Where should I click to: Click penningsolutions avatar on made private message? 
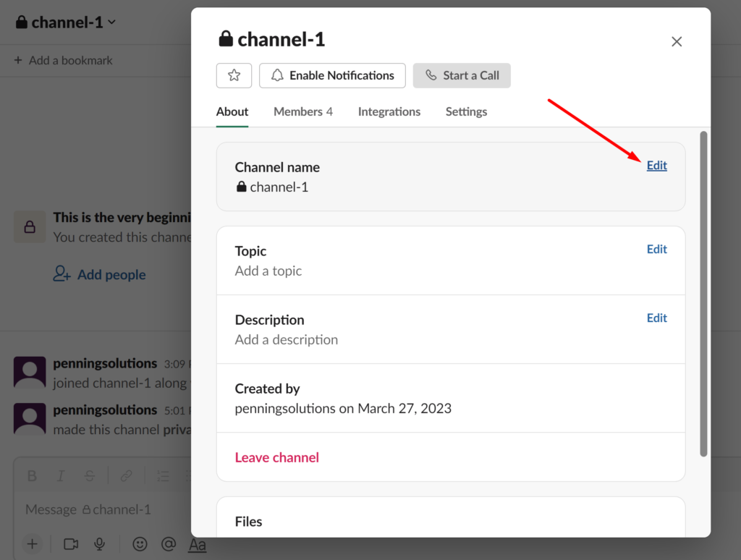30,419
